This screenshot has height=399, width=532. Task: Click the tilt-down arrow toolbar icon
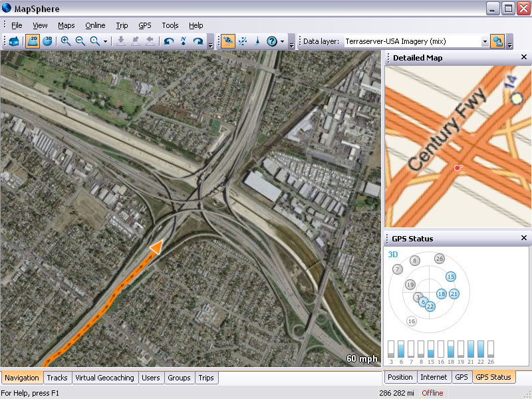coord(120,41)
